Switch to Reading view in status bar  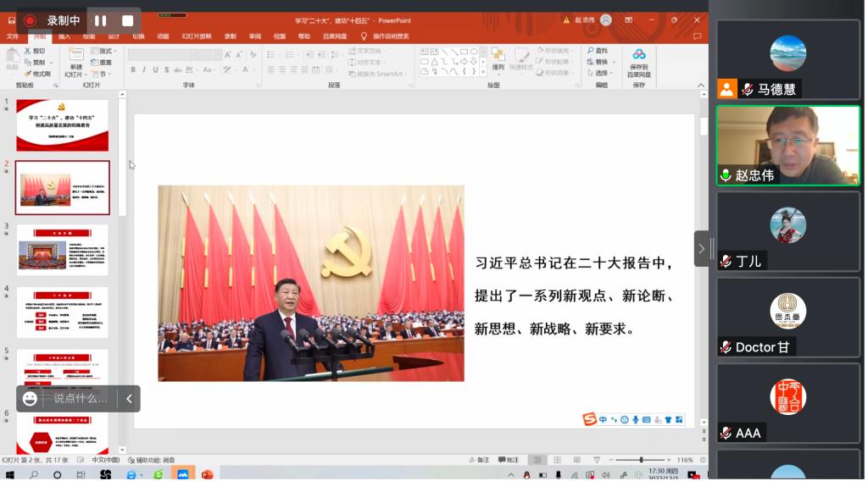click(x=576, y=460)
